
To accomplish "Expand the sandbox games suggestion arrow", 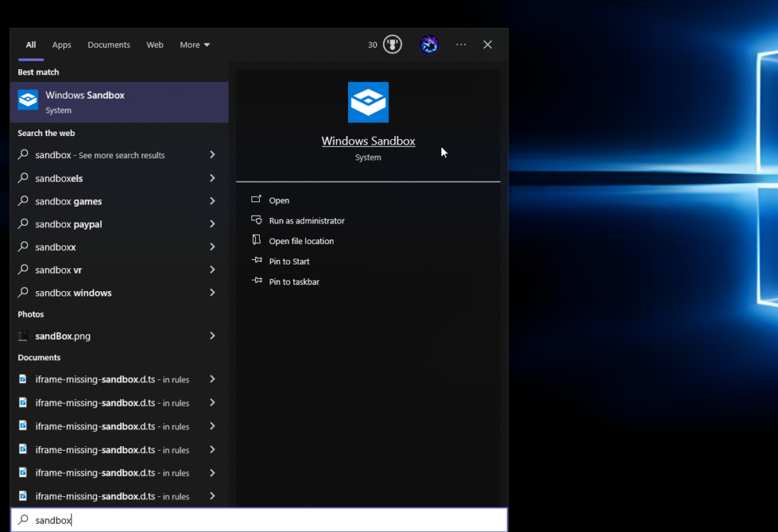I will coord(213,201).
